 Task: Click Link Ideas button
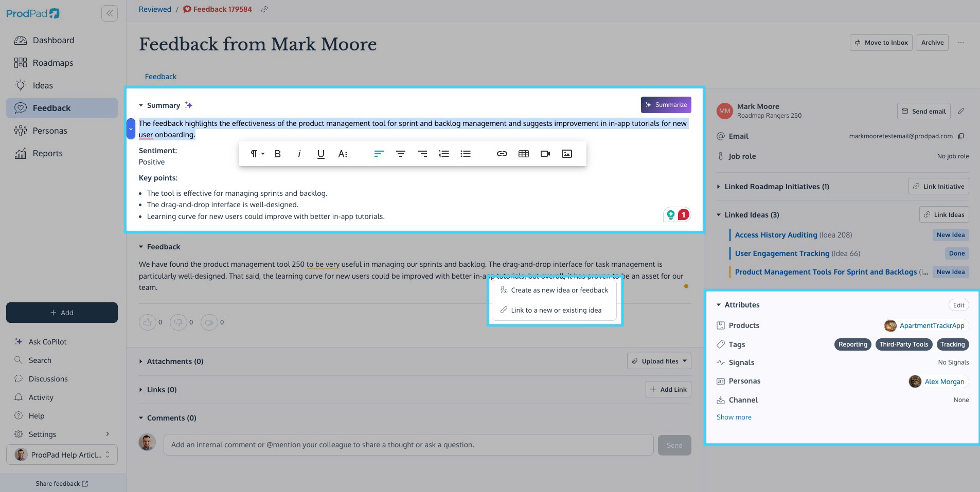coord(944,214)
